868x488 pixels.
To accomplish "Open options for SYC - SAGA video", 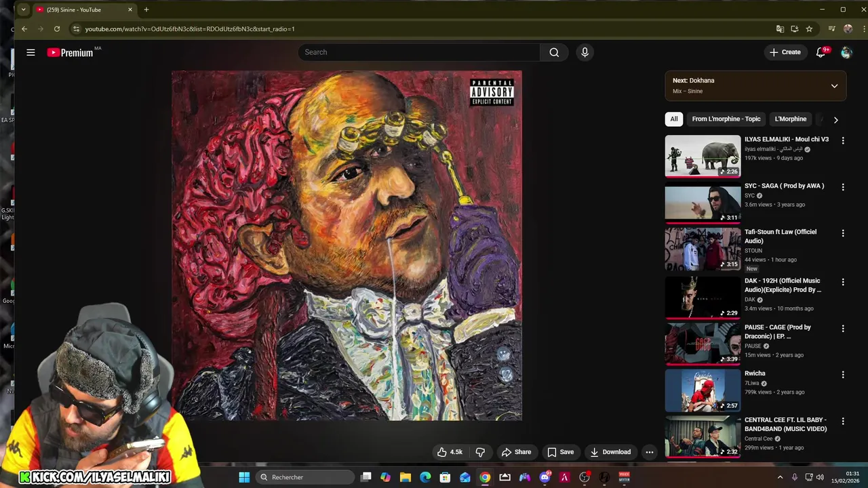I will 843,186.
